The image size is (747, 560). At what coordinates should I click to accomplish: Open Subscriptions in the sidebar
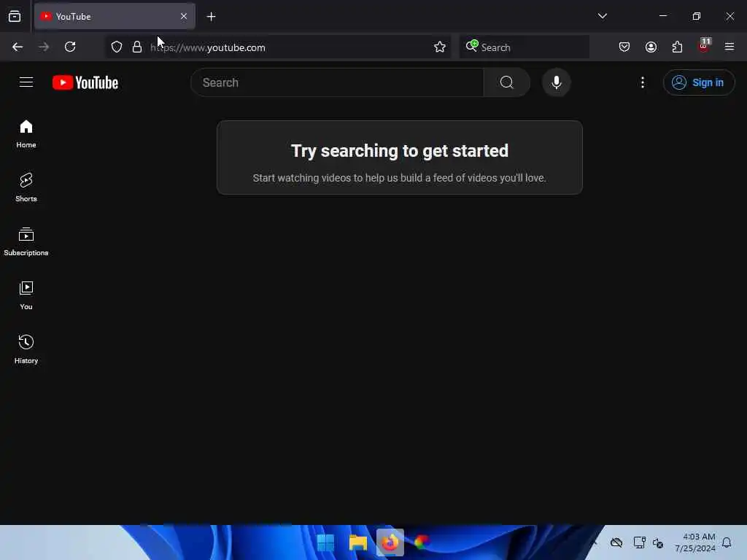[26, 241]
